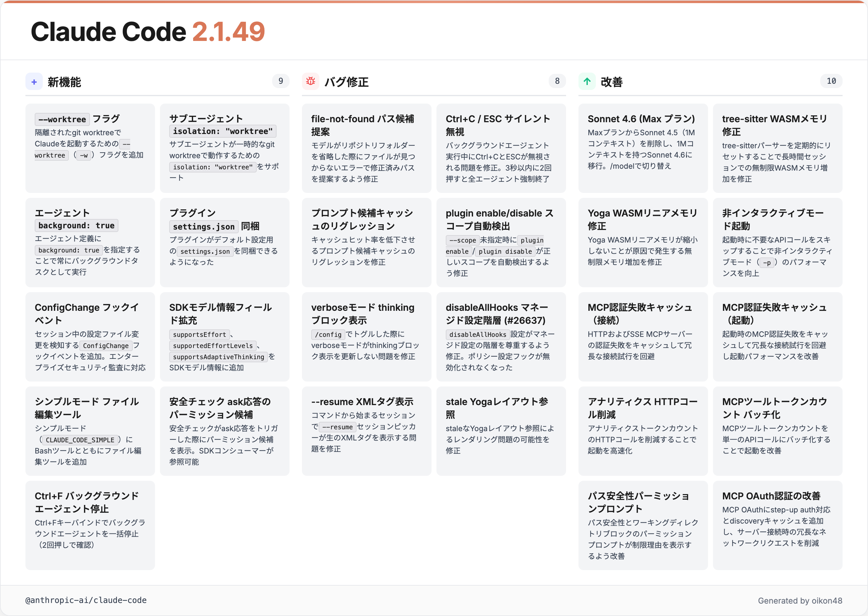The height and width of the screenshot is (616, 868).
Task: Click the supportedEffortLevels code tag
Action: pyautogui.click(x=213, y=346)
